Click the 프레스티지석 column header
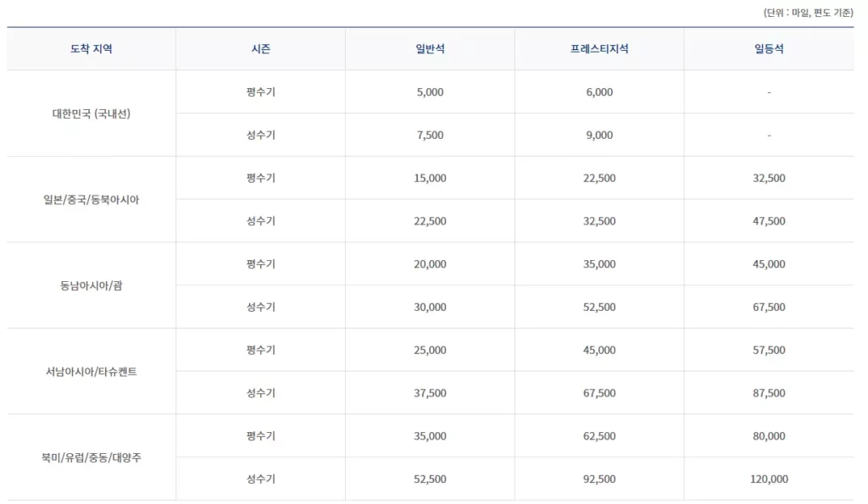 pos(599,48)
